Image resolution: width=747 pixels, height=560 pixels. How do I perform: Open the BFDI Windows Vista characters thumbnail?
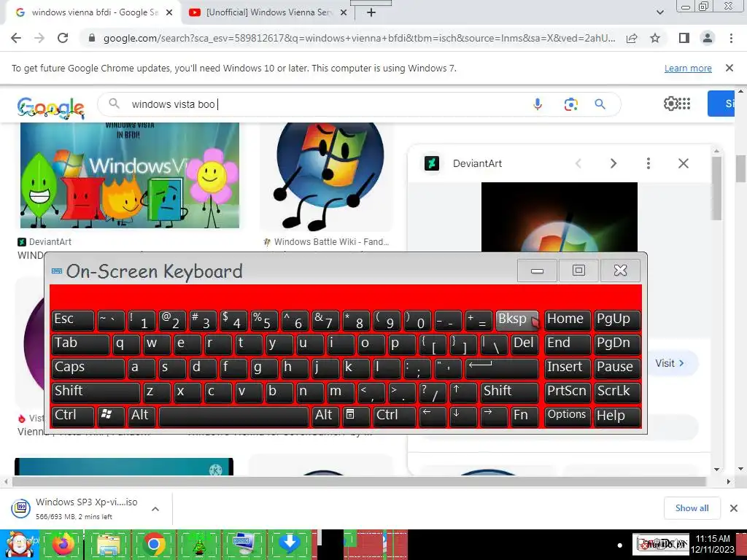(x=130, y=175)
